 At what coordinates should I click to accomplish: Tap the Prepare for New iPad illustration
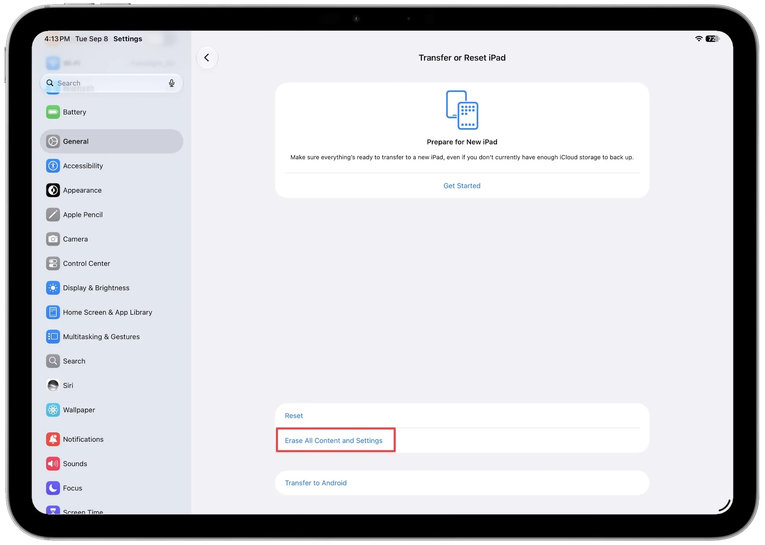click(x=462, y=110)
